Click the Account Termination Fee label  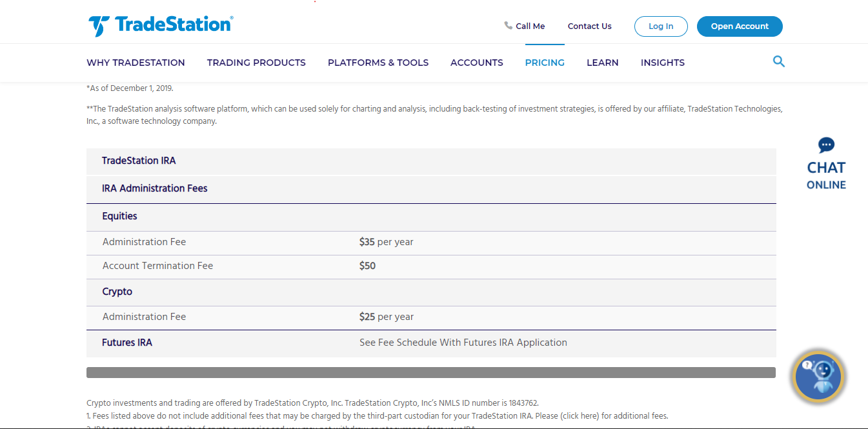[157, 266]
